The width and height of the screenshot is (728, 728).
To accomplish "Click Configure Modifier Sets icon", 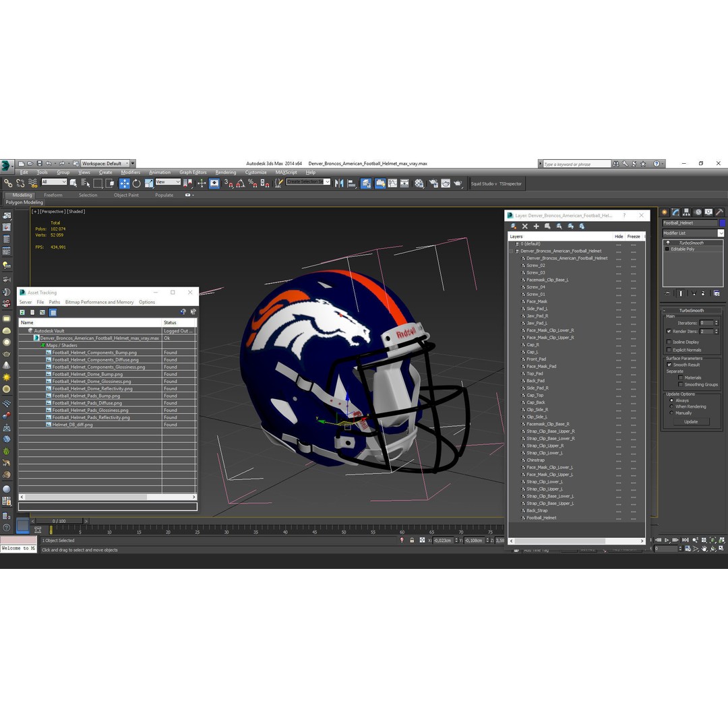I will click(717, 293).
